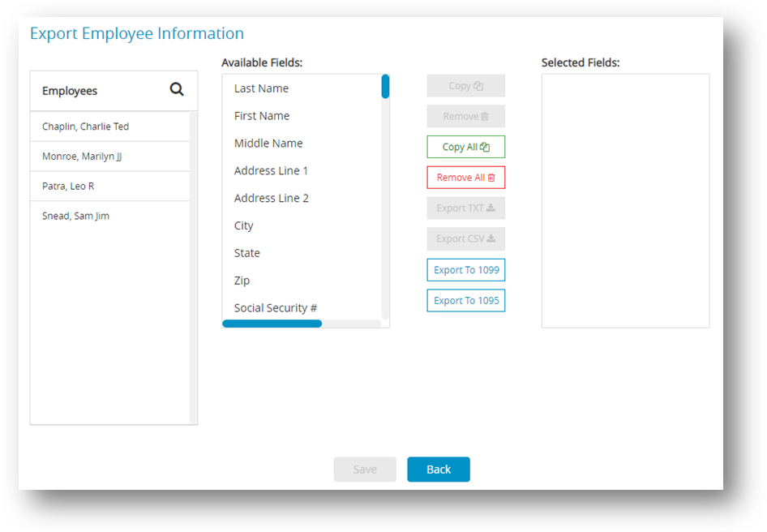Click the employee search magnifier icon
Viewport: 767px width, 532px height.
177,90
